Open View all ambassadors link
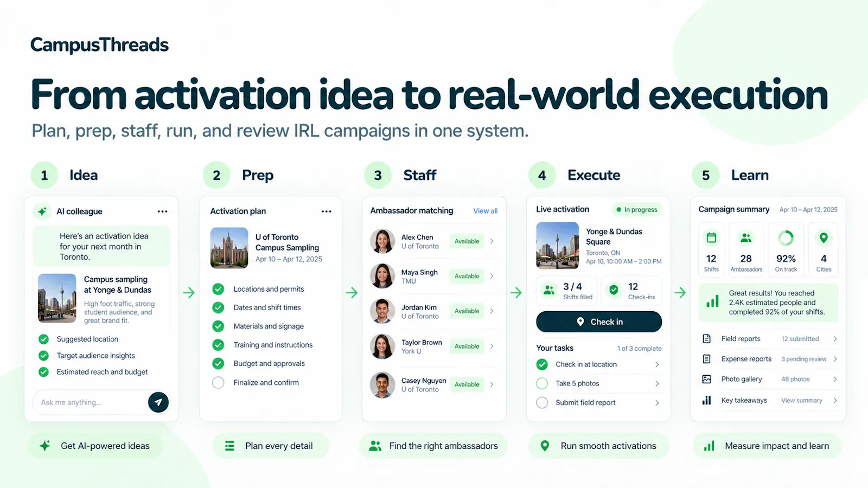The height and width of the screenshot is (488, 868). coord(486,211)
